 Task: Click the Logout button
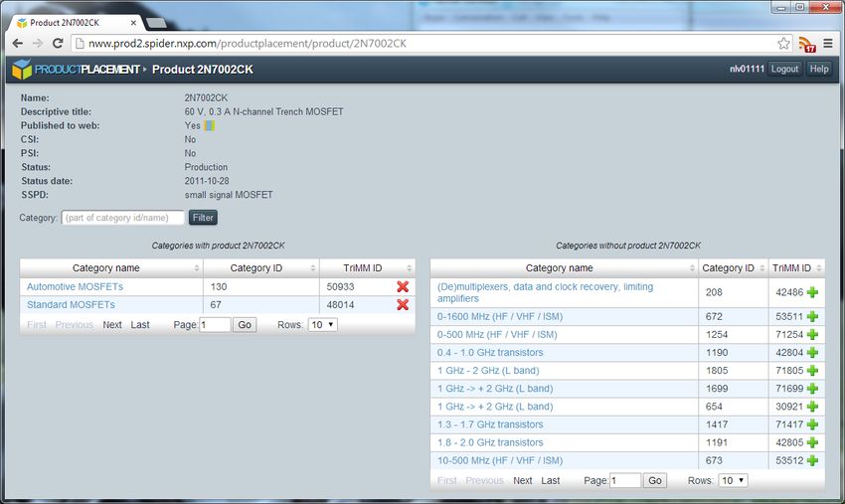tap(784, 69)
